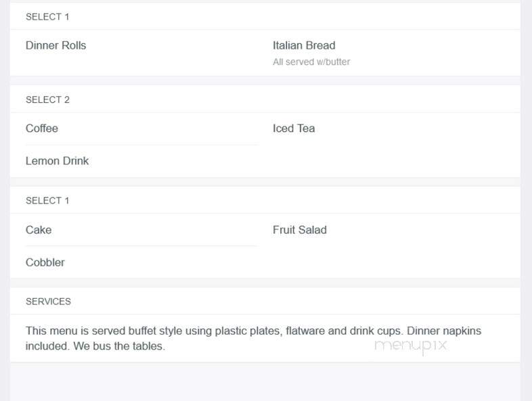This screenshot has width=532, height=401.
Task: Click the buffet style services description text
Action: tap(253, 338)
